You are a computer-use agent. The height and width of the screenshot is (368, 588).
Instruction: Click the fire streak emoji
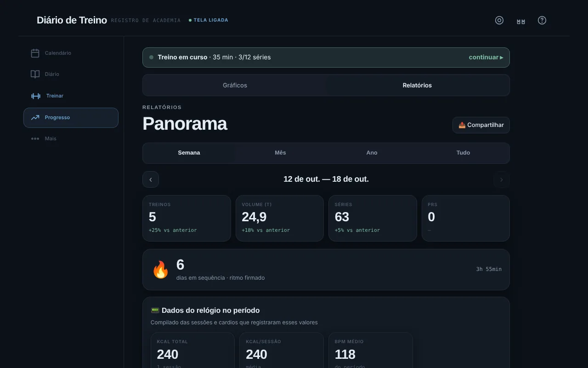coord(160,270)
